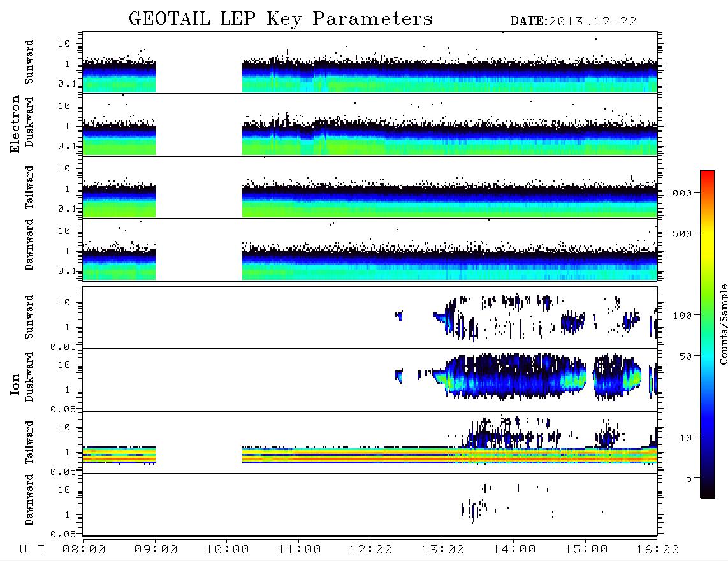Select the DATE:2013.12.22 label
The image size is (728, 561).
[x=573, y=22]
